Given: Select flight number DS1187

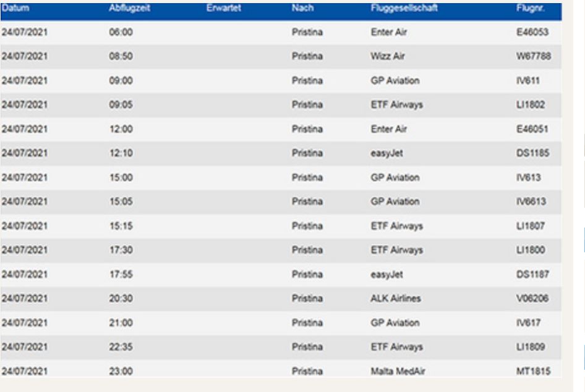Looking at the screenshot, I should 532,275.
